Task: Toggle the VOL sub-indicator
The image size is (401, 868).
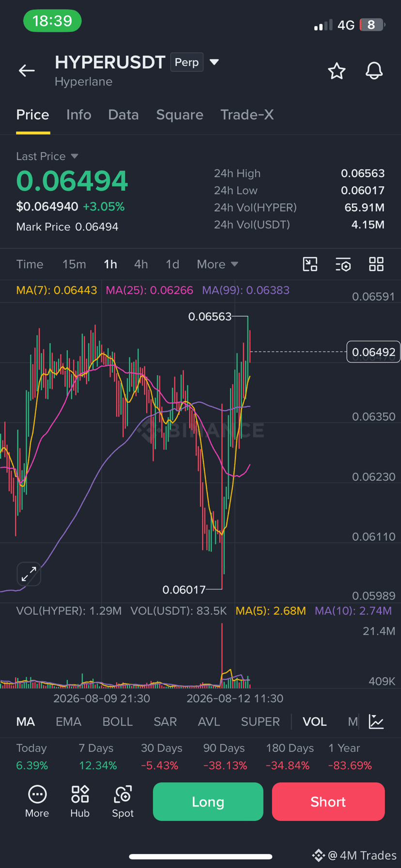Action: tap(315, 722)
